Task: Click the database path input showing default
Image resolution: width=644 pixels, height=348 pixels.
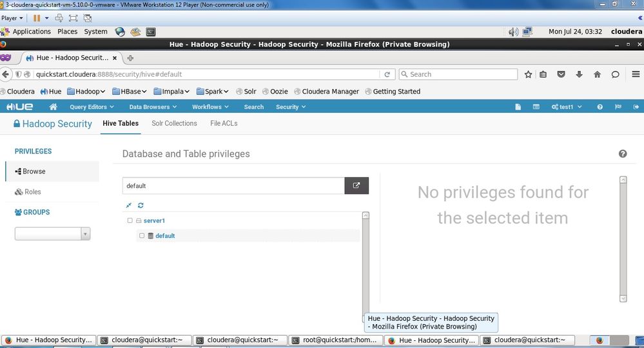Action: [x=233, y=186]
